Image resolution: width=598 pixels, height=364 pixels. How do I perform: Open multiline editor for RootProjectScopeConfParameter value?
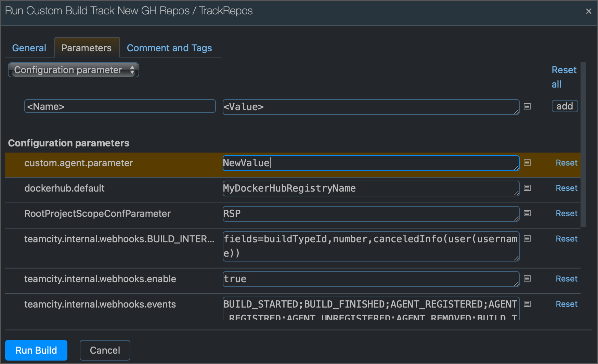527,213
